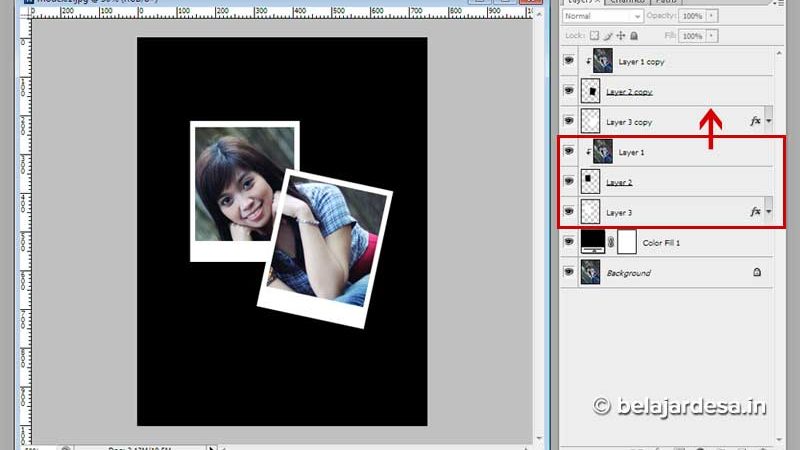Viewport: 800px width, 450px height.
Task: Click the Lock image pixels brush icon
Action: (x=608, y=36)
